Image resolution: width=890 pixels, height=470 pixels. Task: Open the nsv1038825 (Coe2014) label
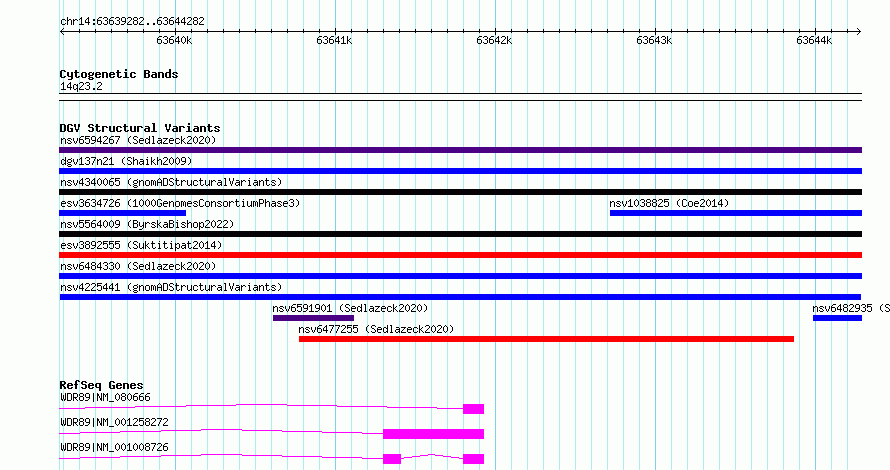pyautogui.click(x=669, y=203)
